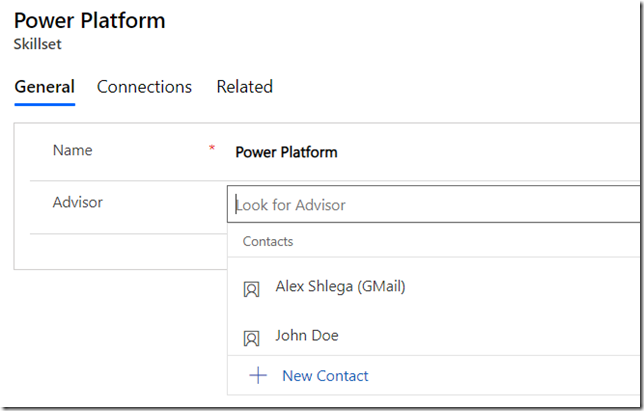Click the Skillset entity subtitle
This screenshot has height=411, width=644.
tap(37, 44)
